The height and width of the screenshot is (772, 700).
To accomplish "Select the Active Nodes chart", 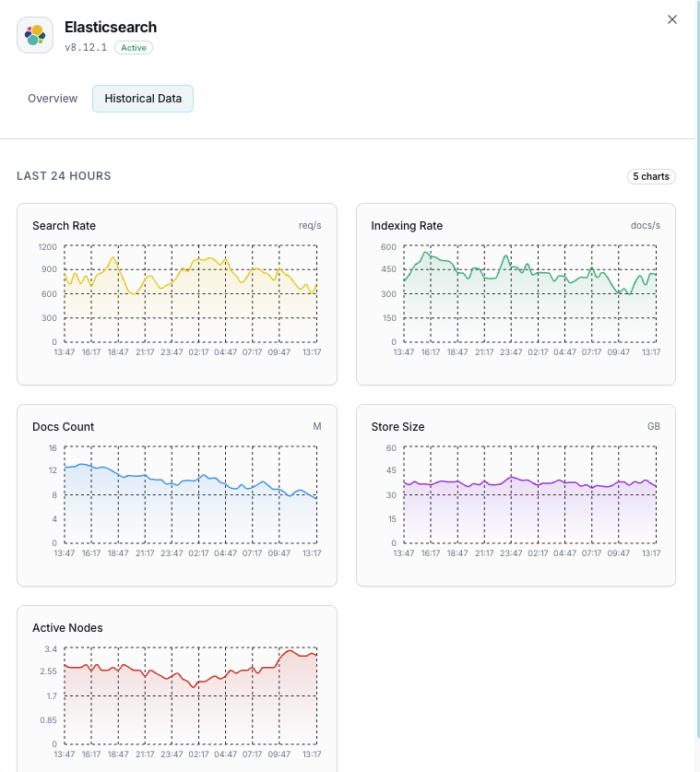I will [x=176, y=687].
